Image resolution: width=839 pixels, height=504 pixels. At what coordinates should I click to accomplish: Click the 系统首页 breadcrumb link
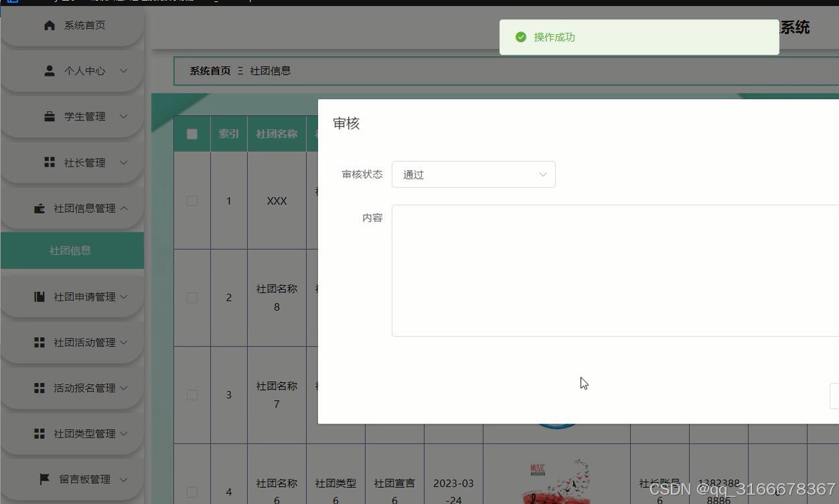tap(210, 70)
